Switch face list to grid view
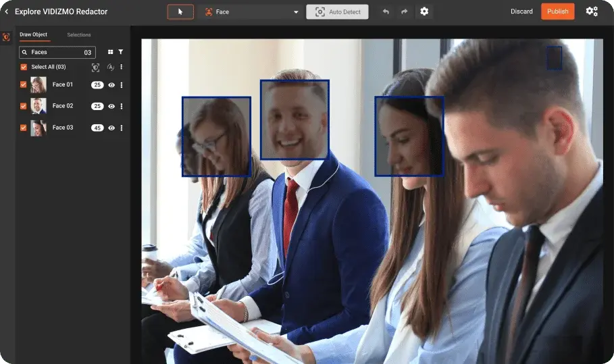This screenshot has height=364, width=614. (x=111, y=52)
